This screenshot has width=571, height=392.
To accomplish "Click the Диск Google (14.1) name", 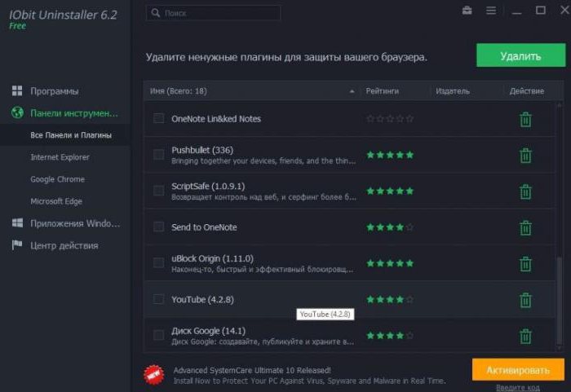I will 208,331.
